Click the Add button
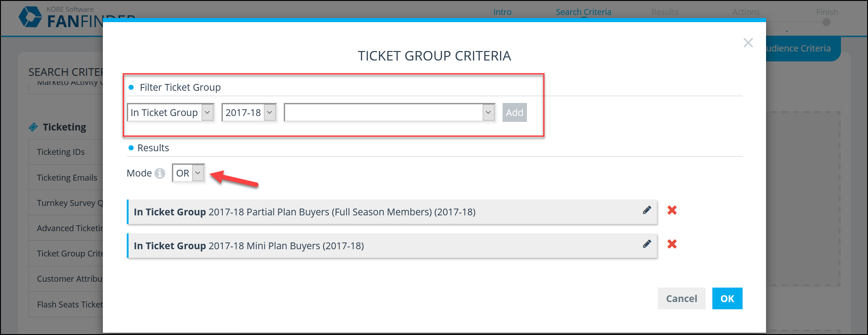The image size is (868, 335). (x=515, y=112)
